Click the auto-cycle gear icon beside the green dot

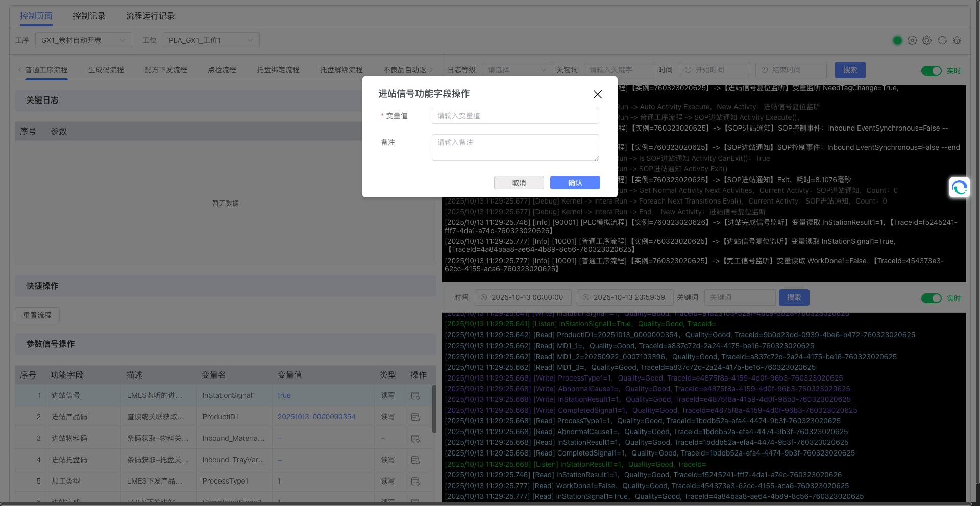[x=912, y=40]
